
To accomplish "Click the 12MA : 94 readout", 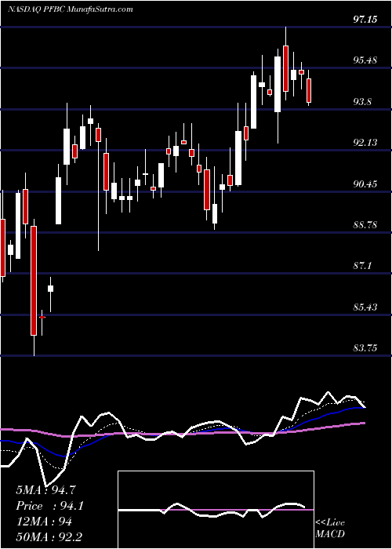I will [x=44, y=522].
